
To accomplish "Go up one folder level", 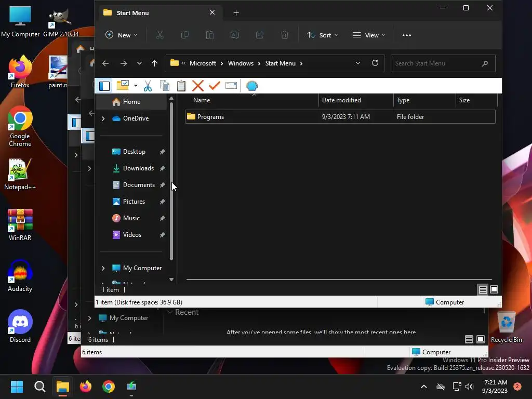I will [x=154, y=63].
